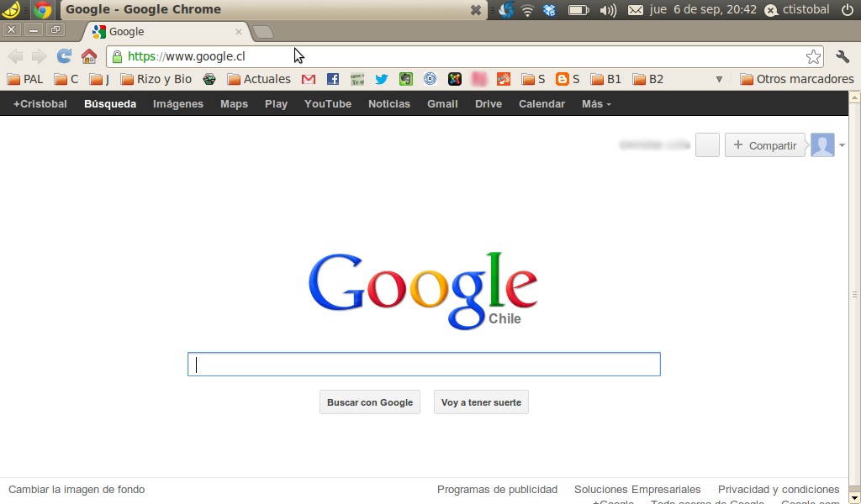
Task: Click Cambiar la imagen de fondo
Action: click(77, 489)
